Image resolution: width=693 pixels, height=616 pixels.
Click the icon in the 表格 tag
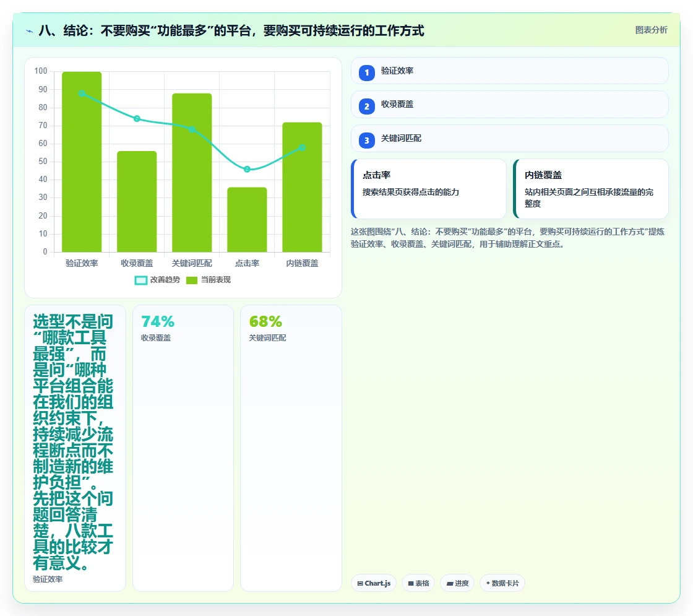click(x=411, y=584)
